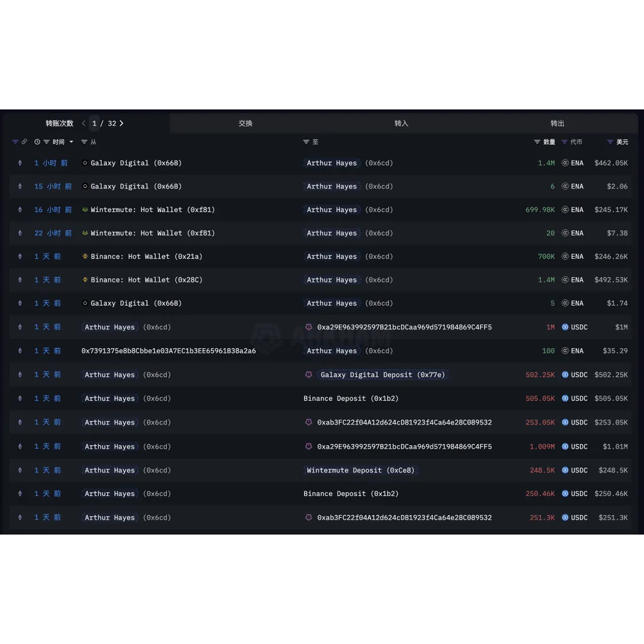This screenshot has width=644, height=644.
Task: Expand the 时间 sort dropdown arrow
Action: click(x=71, y=142)
